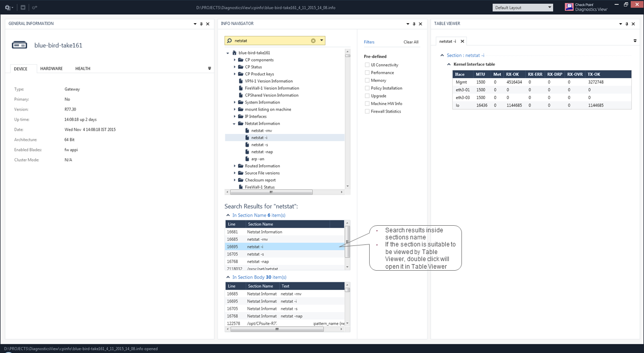Close the General Information panel
Image resolution: width=644 pixels, height=353 pixels.
point(208,24)
